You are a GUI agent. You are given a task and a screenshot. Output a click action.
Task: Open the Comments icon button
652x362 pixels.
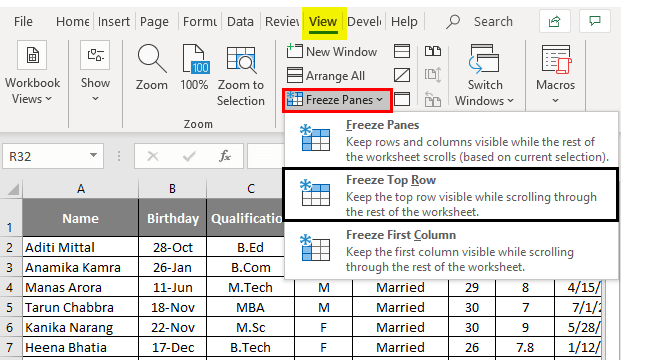595,21
